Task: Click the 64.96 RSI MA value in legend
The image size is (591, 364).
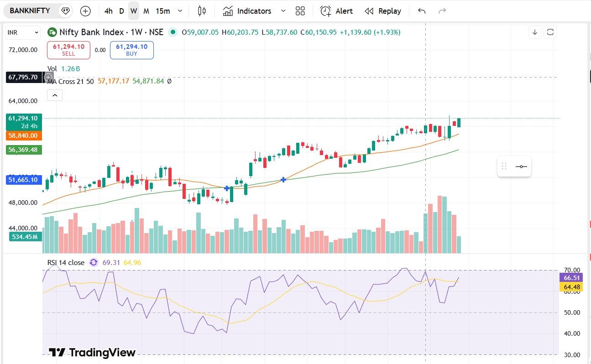Action: click(132, 262)
